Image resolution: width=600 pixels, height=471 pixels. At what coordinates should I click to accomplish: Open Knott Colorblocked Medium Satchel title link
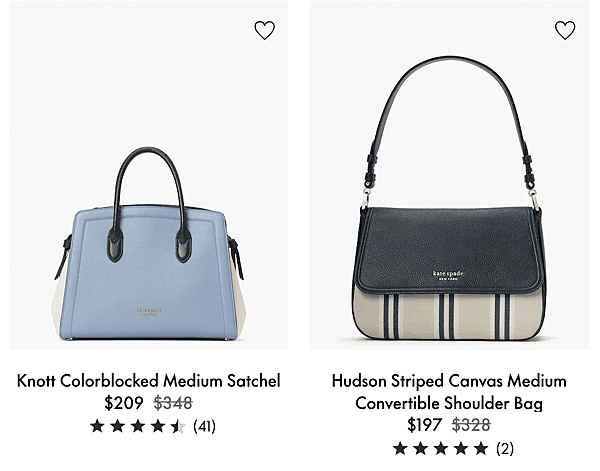coord(148,381)
